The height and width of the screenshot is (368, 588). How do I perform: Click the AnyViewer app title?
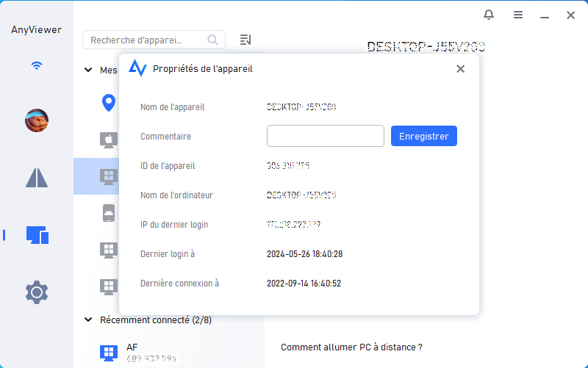[x=36, y=30]
